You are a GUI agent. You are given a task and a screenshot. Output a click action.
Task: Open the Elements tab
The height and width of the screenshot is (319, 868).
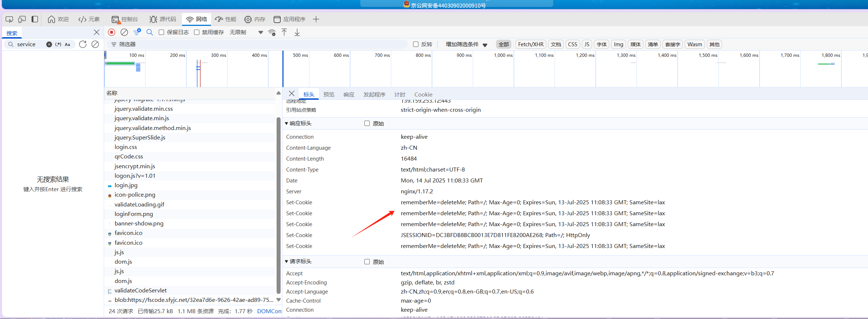pyautogui.click(x=89, y=19)
